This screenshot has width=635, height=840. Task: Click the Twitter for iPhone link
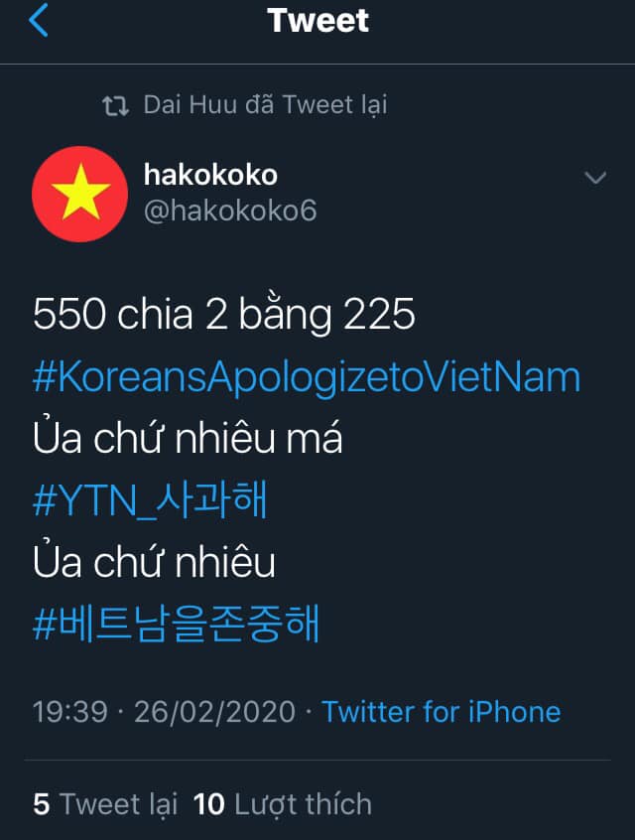coord(442,712)
